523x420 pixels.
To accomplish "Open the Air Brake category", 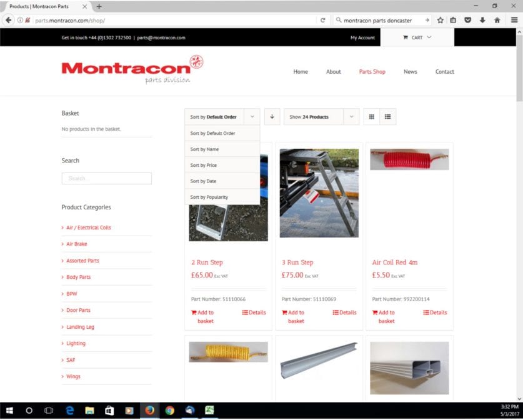I will (x=76, y=244).
